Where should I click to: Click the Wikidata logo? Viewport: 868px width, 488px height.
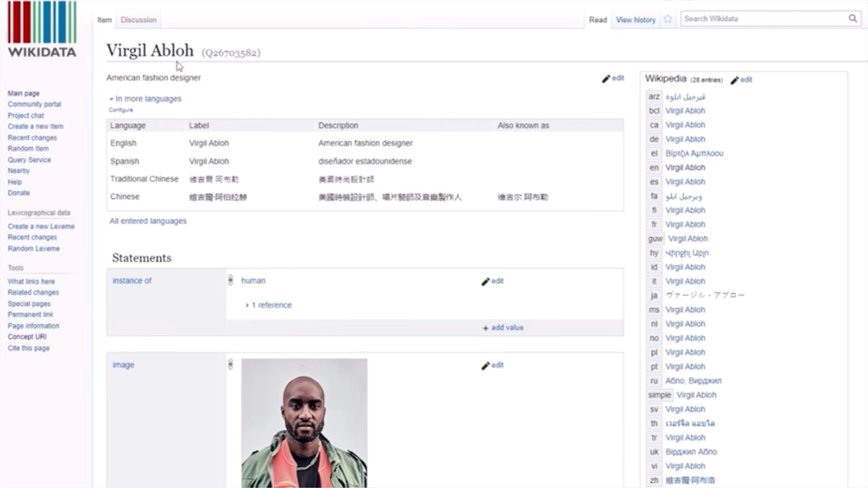(x=42, y=29)
